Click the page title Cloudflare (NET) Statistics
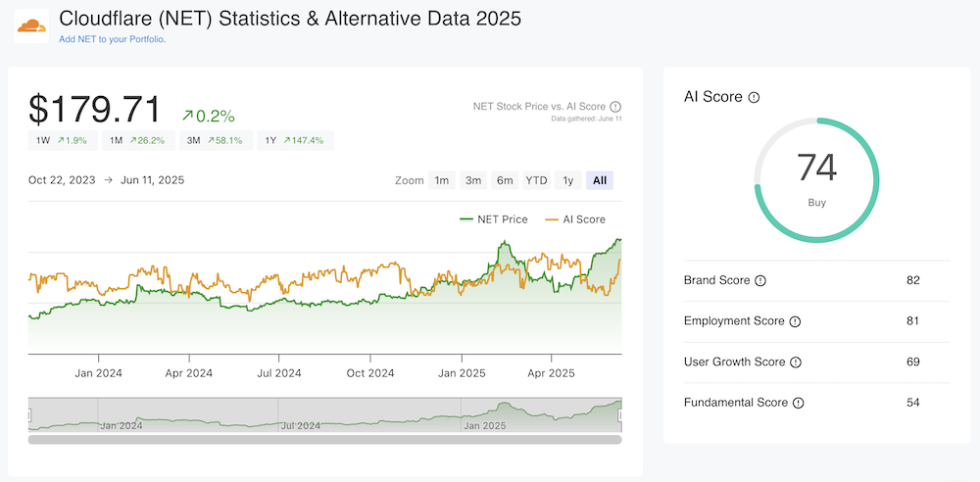 coord(290,19)
